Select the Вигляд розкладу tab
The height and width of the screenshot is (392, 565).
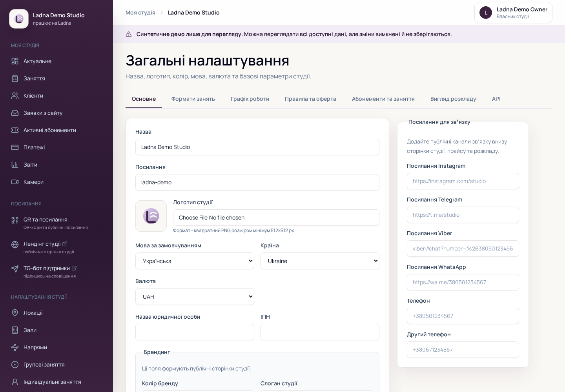pos(453,99)
